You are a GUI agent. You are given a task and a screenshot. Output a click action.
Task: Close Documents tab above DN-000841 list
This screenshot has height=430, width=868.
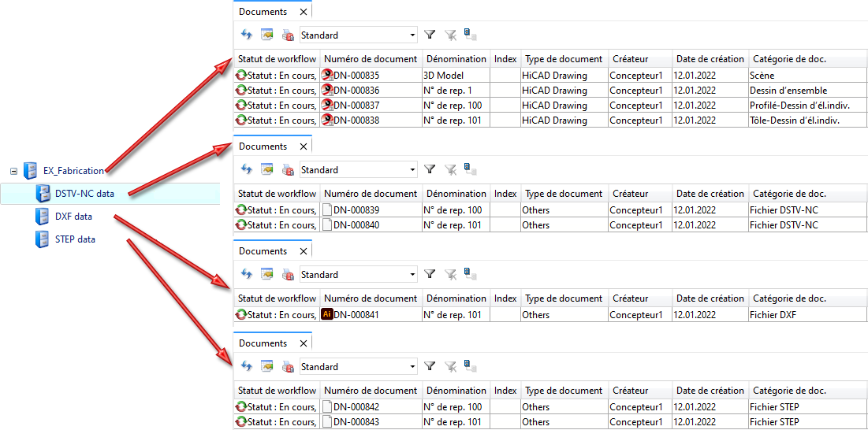[303, 250]
